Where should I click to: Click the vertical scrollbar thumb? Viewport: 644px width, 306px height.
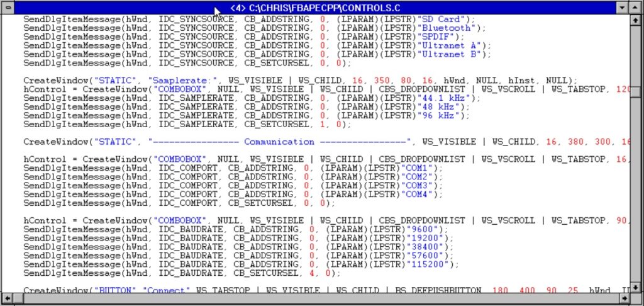point(636,92)
